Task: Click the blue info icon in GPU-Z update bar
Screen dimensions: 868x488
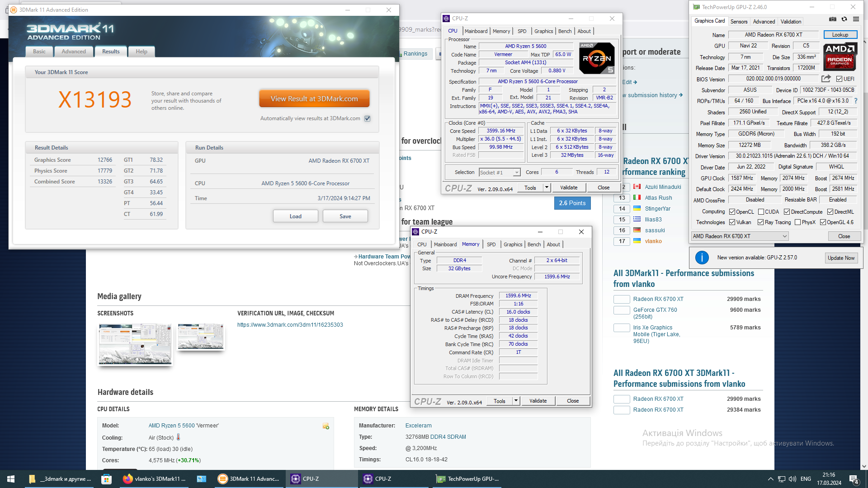Action: [702, 258]
